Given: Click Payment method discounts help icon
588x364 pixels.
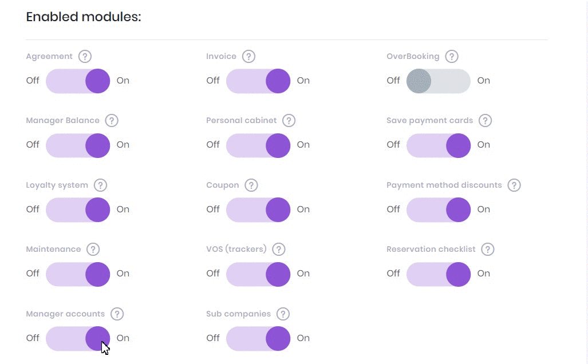Looking at the screenshot, I should pos(514,185).
